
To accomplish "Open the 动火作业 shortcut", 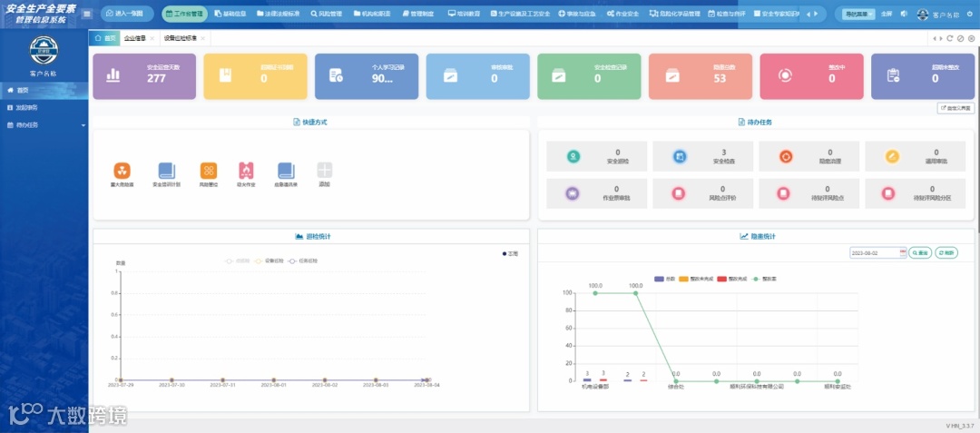I will (246, 175).
